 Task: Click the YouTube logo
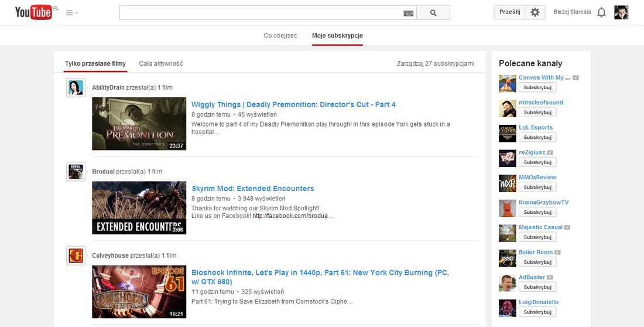[x=34, y=12]
